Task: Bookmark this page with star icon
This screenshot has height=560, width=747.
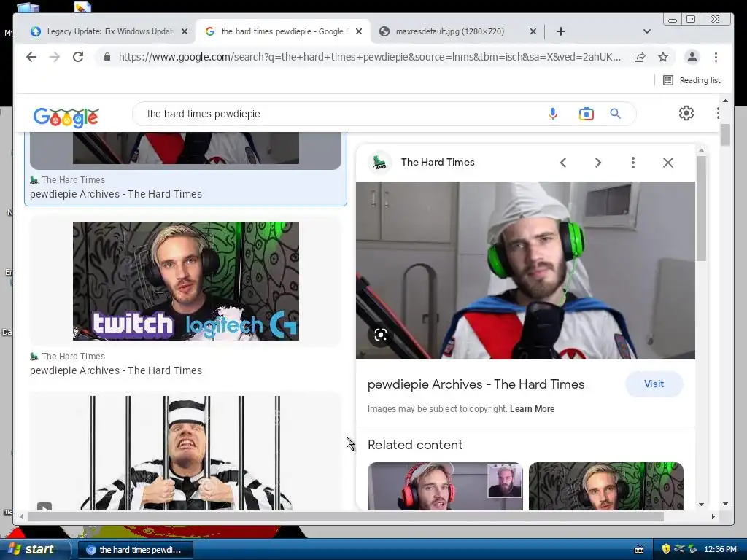Action: [662, 57]
